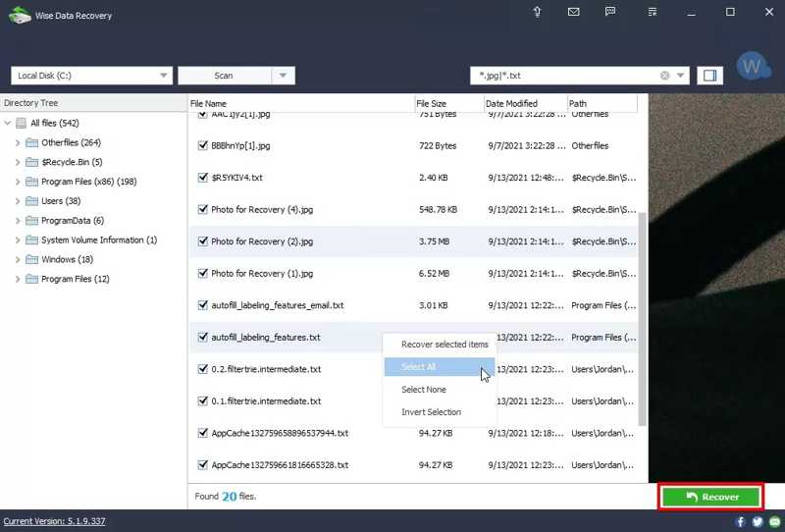Sort by the Date Modified column header
The image size is (785, 532).
(526, 104)
